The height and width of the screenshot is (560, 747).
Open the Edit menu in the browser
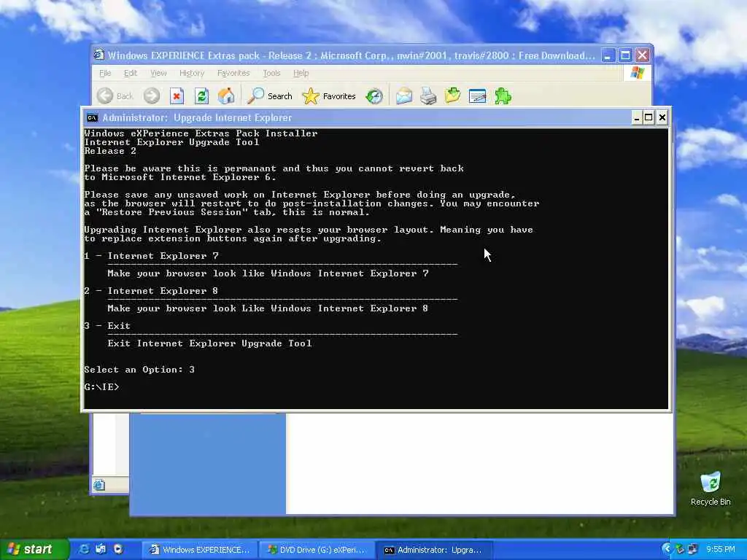pos(130,73)
